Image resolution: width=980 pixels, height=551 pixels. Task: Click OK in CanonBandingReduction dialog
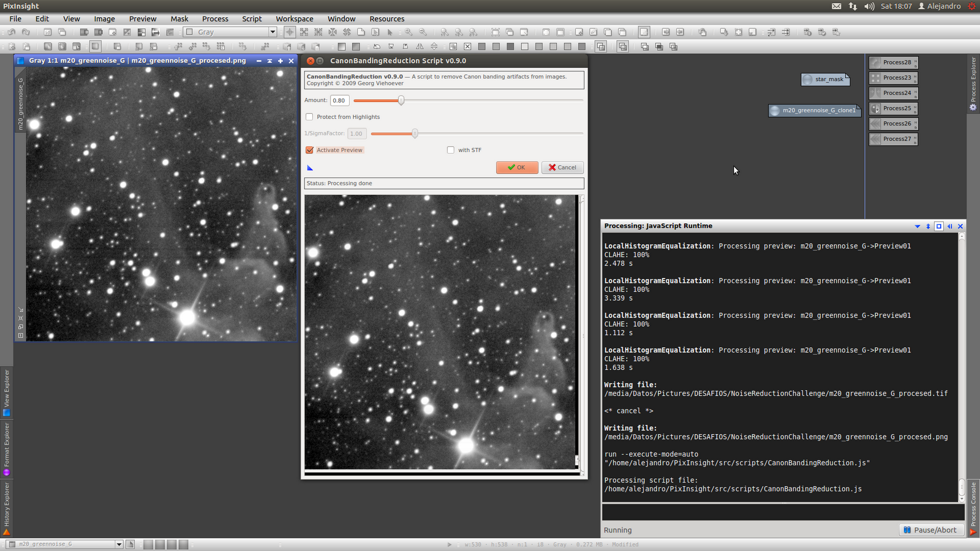point(517,168)
